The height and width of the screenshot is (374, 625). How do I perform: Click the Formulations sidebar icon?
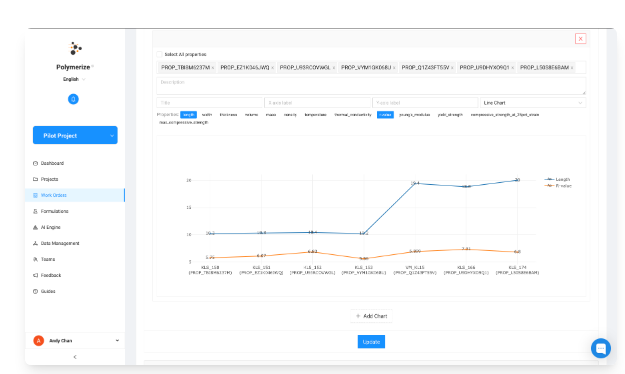coord(35,211)
